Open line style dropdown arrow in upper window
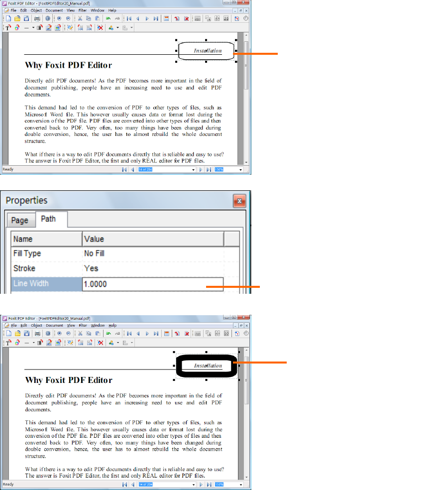This screenshot has height=490, width=448. 33,28
